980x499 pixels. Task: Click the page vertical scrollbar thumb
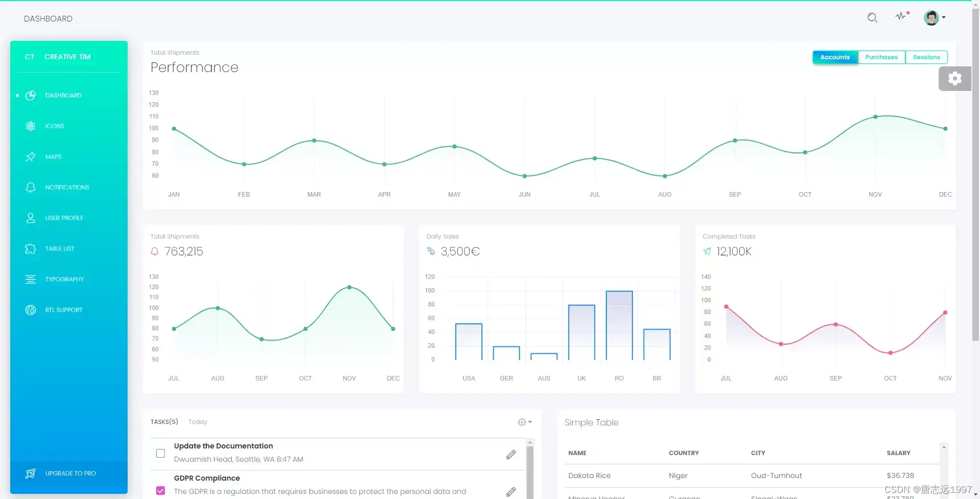point(975,174)
